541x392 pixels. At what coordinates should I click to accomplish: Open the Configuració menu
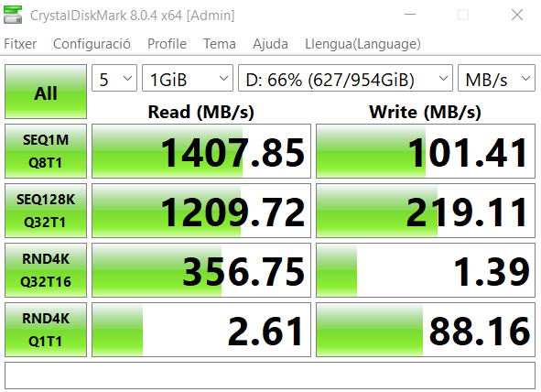point(92,44)
